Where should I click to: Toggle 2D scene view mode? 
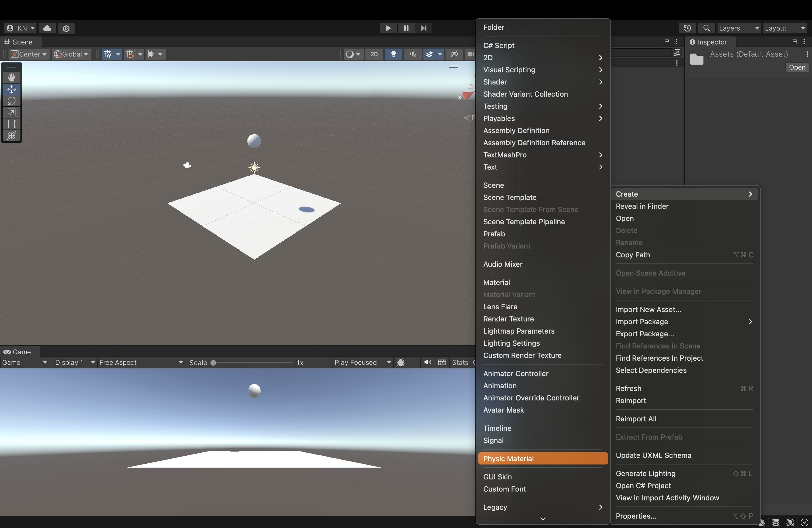374,54
